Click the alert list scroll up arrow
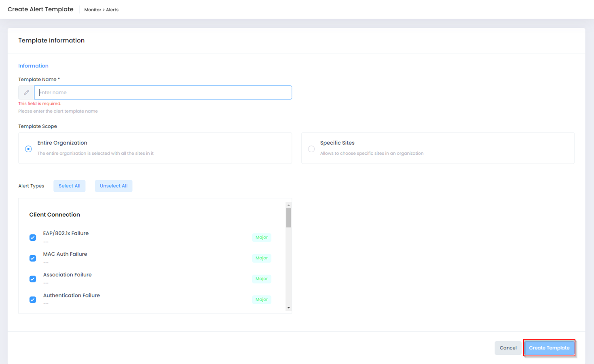Viewport: 594px width, 364px height. coord(288,205)
